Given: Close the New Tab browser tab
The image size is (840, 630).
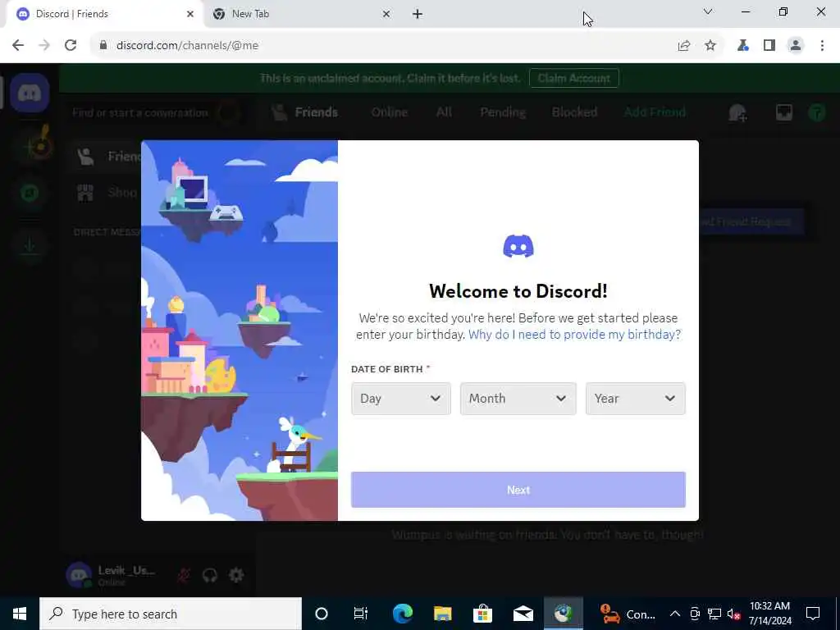Looking at the screenshot, I should click(x=386, y=14).
